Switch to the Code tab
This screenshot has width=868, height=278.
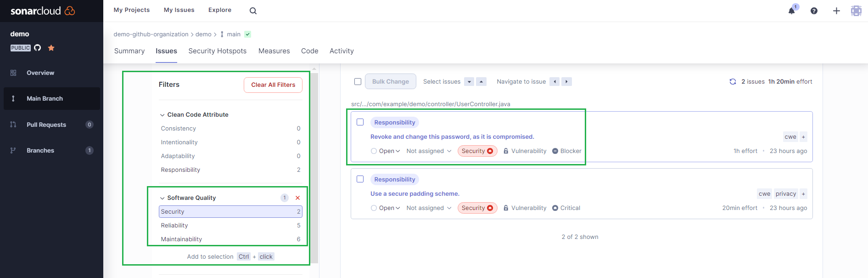pos(310,51)
